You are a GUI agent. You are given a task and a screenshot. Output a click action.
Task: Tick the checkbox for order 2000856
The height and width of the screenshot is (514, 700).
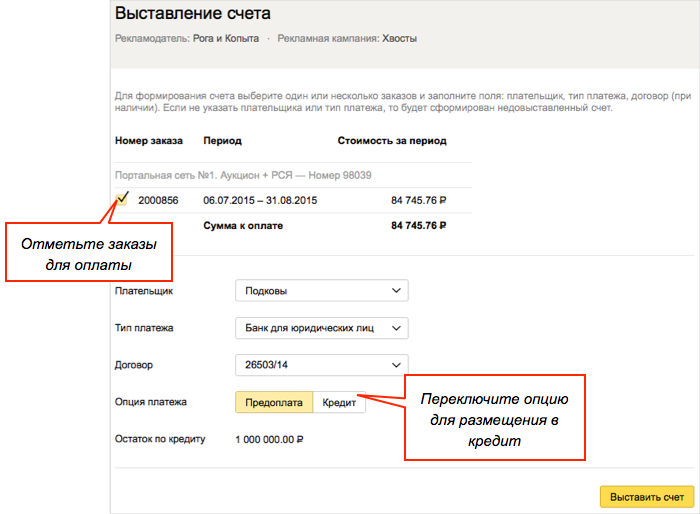coord(121,200)
